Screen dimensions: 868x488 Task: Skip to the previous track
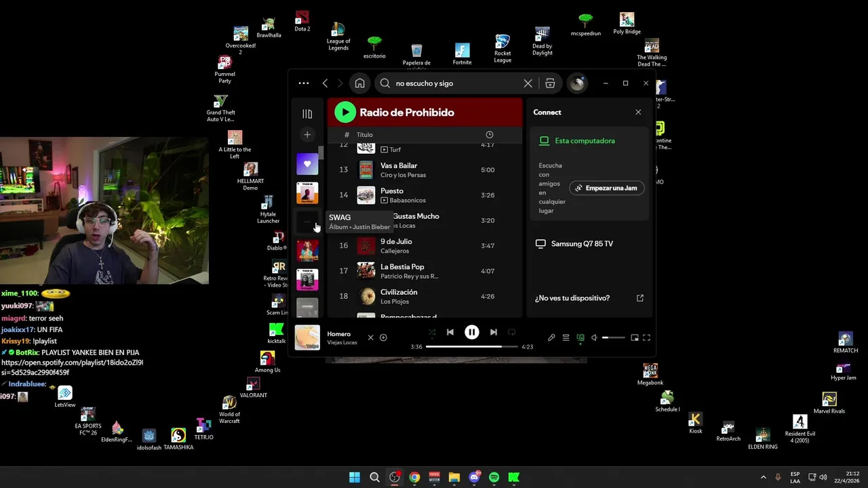coord(450,332)
